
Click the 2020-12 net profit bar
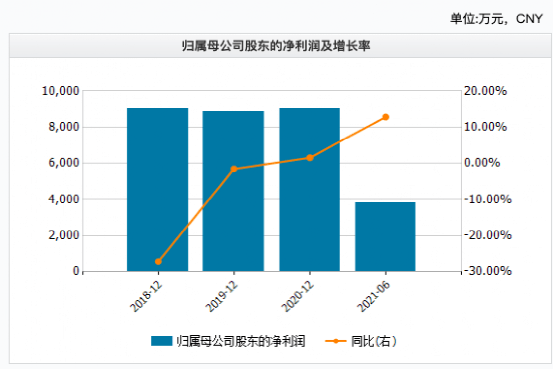tap(310, 189)
